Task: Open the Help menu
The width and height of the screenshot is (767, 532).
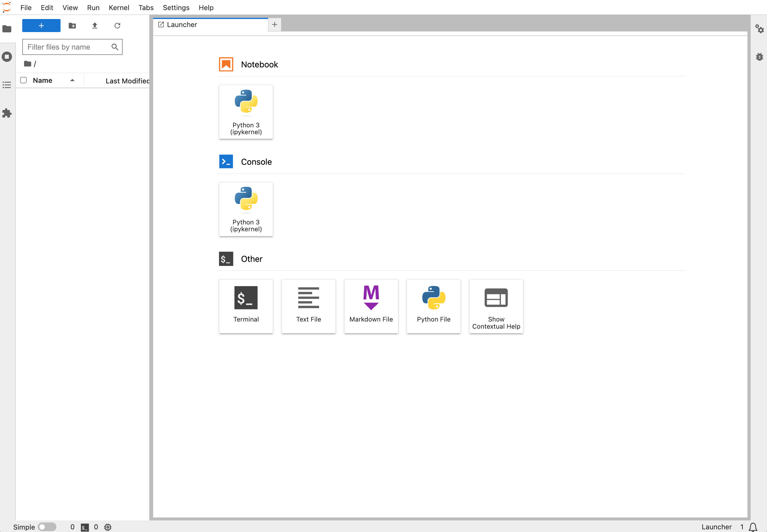Action: [206, 8]
